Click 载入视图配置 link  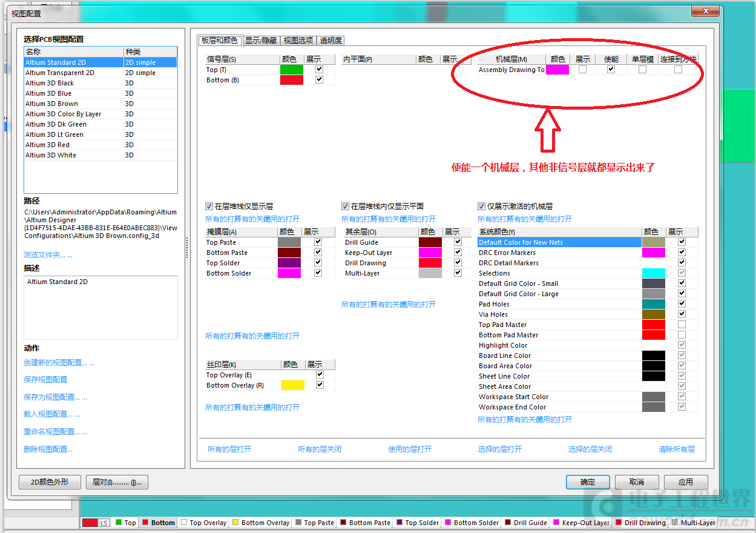point(52,414)
